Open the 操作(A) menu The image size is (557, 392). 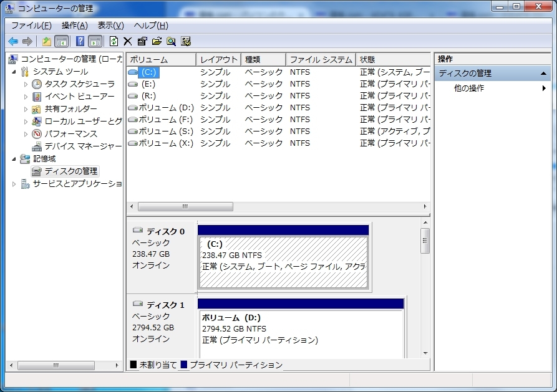click(75, 26)
